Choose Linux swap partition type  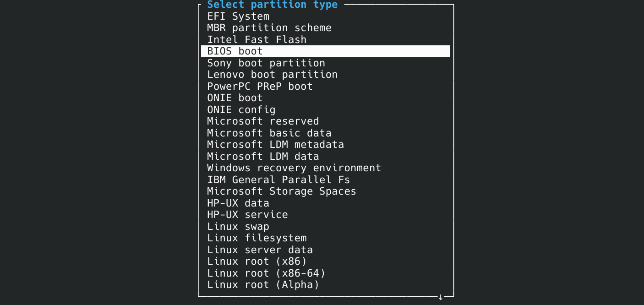(238, 226)
